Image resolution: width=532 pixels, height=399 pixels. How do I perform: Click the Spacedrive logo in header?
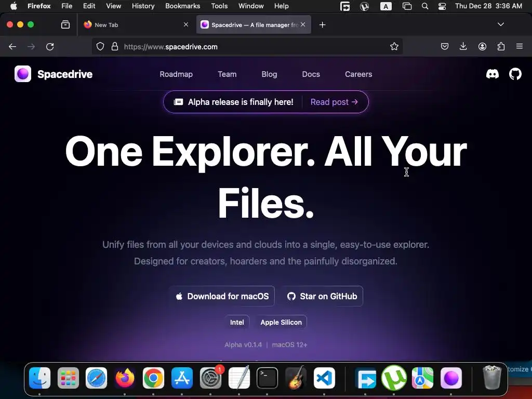(x=54, y=74)
